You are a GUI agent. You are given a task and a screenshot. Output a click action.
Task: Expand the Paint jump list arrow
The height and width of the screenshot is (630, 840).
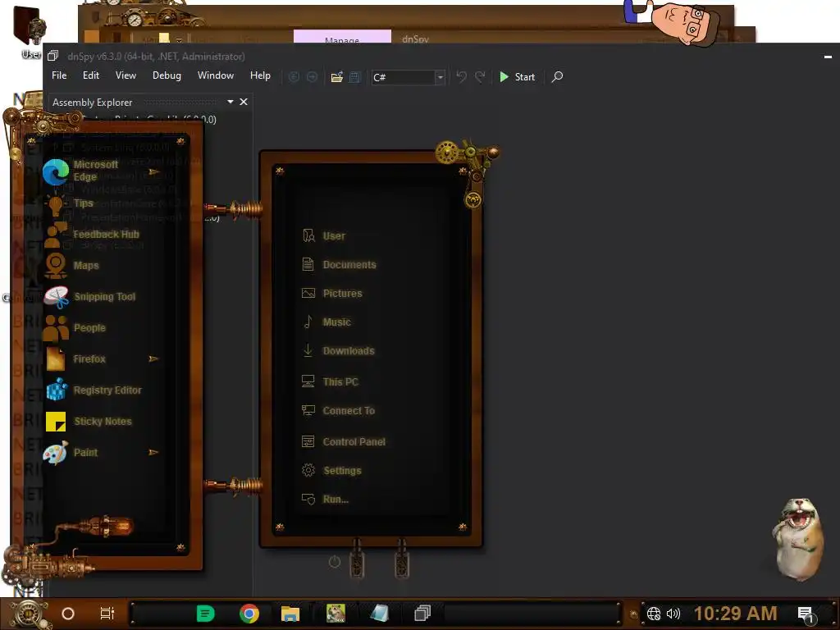153,452
